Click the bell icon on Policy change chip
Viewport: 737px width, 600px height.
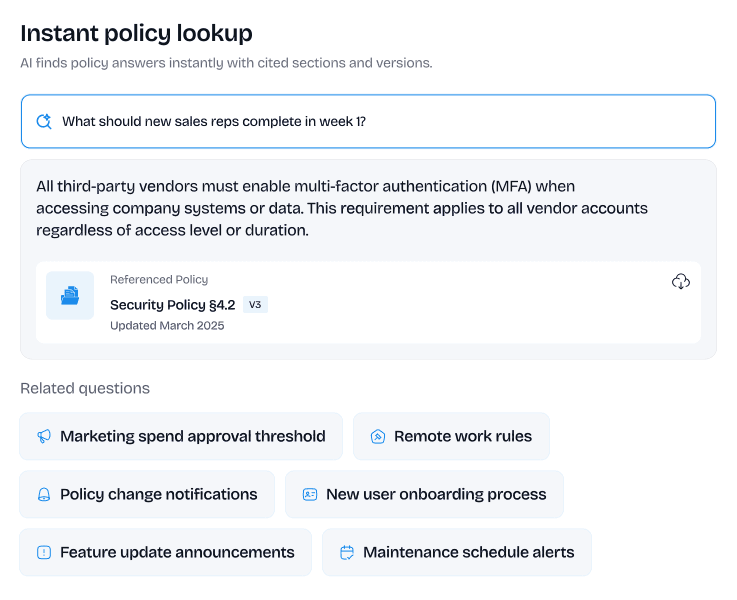tap(44, 494)
